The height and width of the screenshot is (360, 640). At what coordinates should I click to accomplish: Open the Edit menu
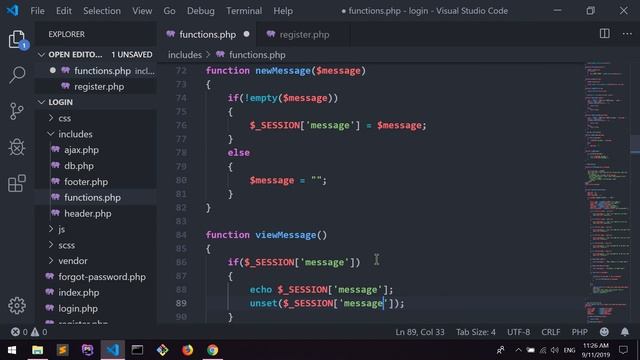64,11
